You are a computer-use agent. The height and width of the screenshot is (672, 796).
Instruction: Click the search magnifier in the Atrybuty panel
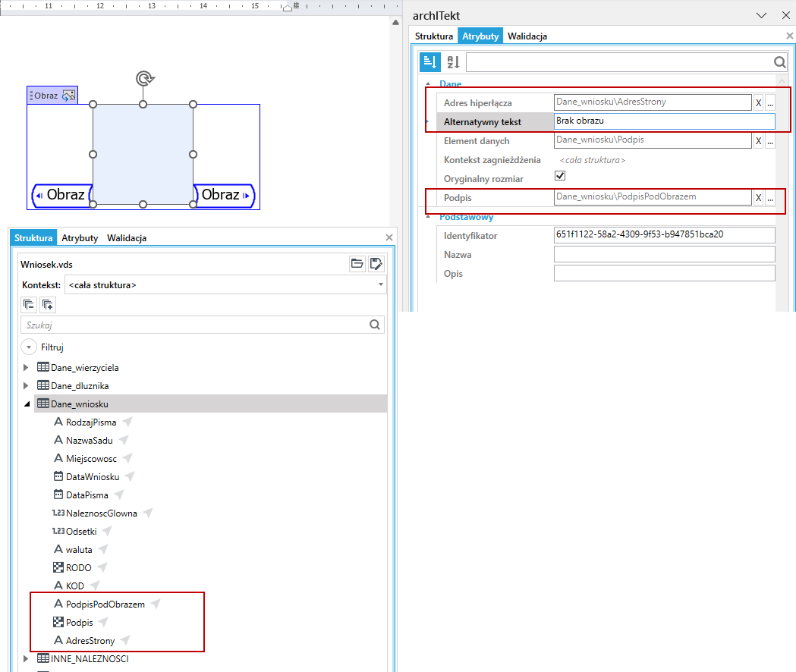(780, 62)
